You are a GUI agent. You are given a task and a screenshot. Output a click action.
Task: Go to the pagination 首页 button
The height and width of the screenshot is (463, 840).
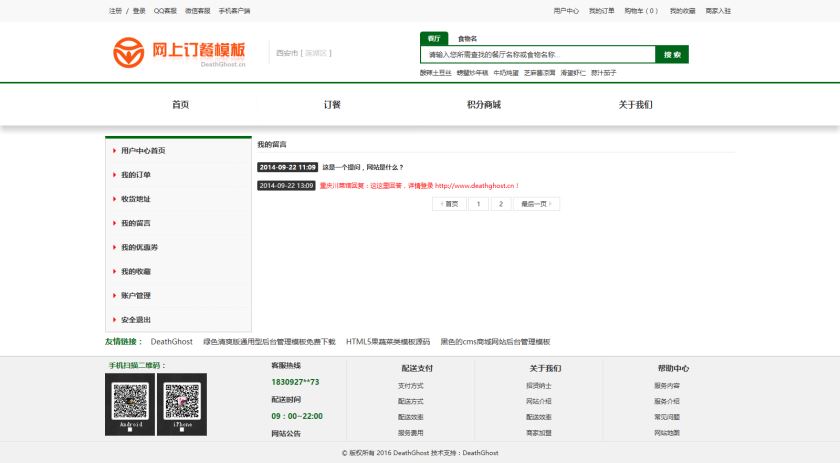449,204
